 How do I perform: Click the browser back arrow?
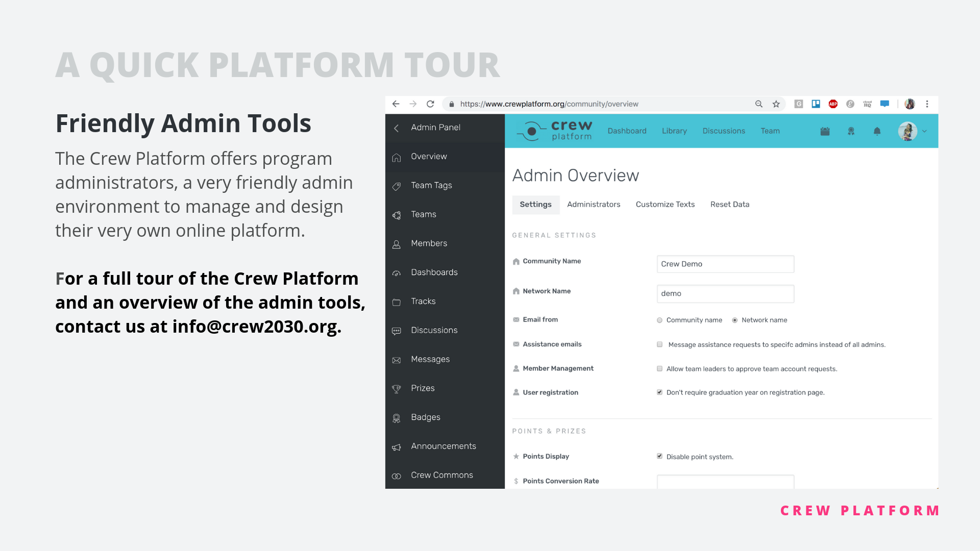[x=396, y=104]
